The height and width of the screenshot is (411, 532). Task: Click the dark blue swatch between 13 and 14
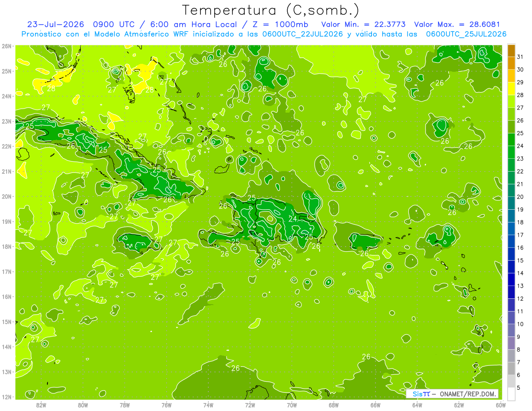[x=511, y=279]
